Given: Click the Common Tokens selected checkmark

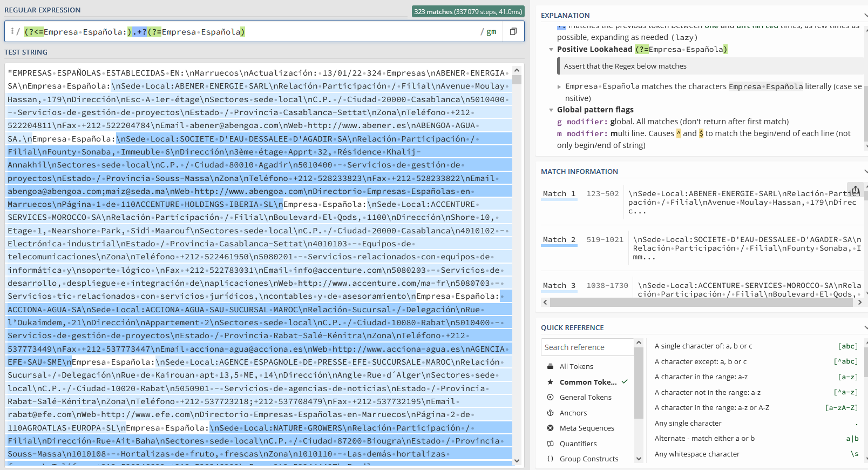Looking at the screenshot, I should [x=625, y=381].
